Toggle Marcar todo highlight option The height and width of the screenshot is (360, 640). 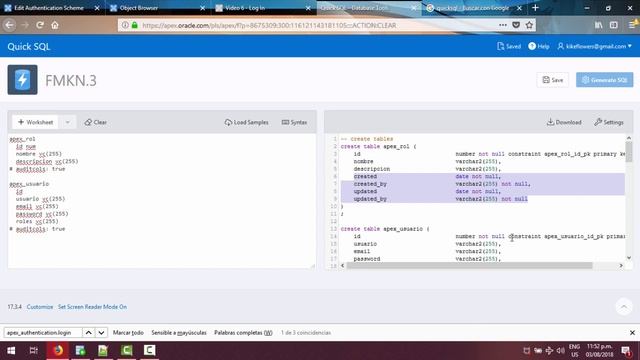128,333
